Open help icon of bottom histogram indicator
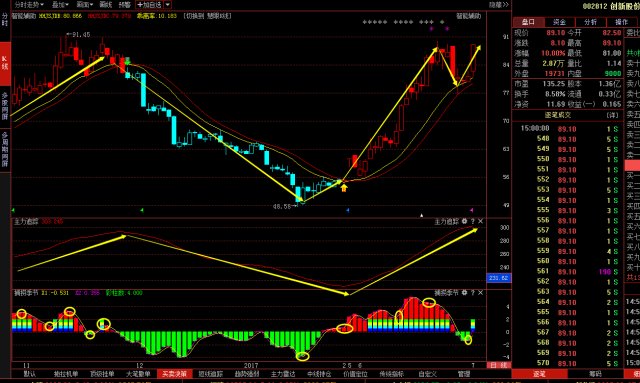640x383 pixels. (x=473, y=293)
